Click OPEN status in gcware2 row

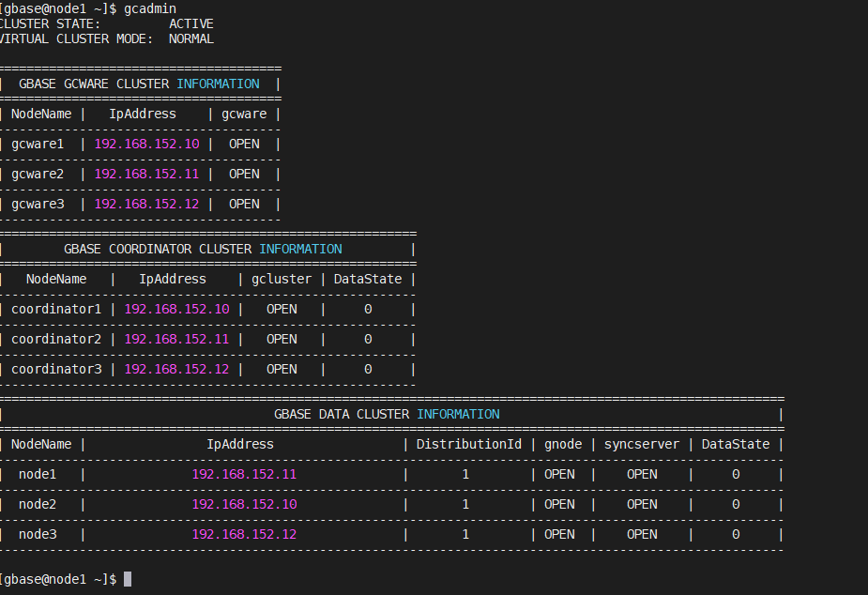click(x=244, y=174)
